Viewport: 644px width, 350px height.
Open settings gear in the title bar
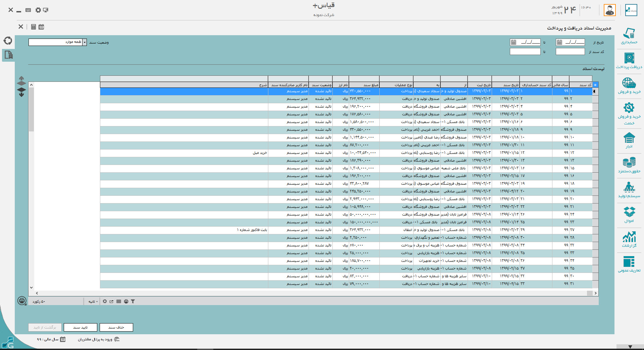[38, 10]
